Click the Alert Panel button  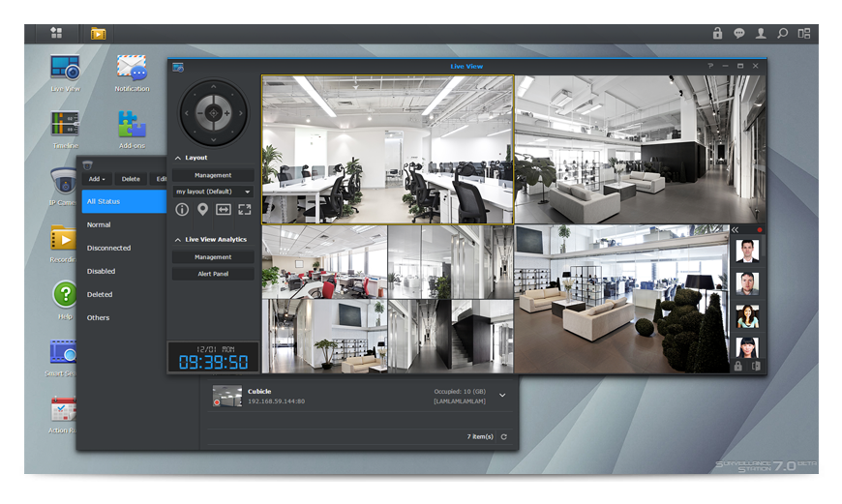pyautogui.click(x=213, y=274)
